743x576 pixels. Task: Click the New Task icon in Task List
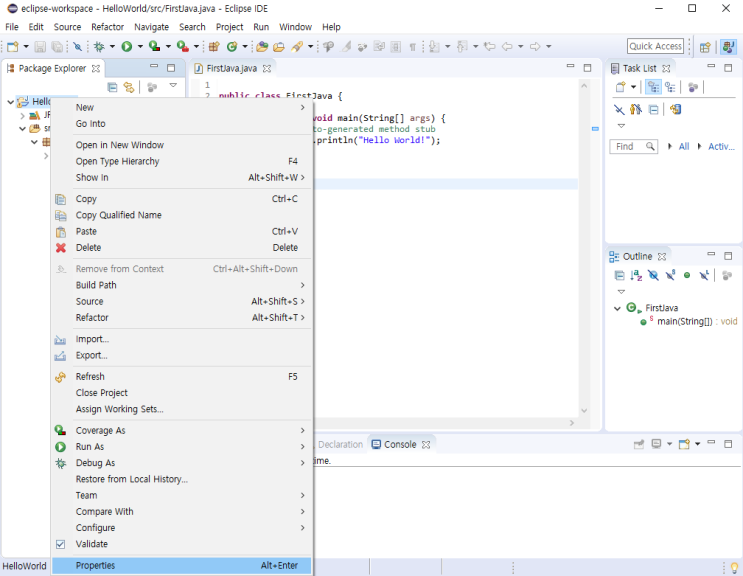point(621,88)
